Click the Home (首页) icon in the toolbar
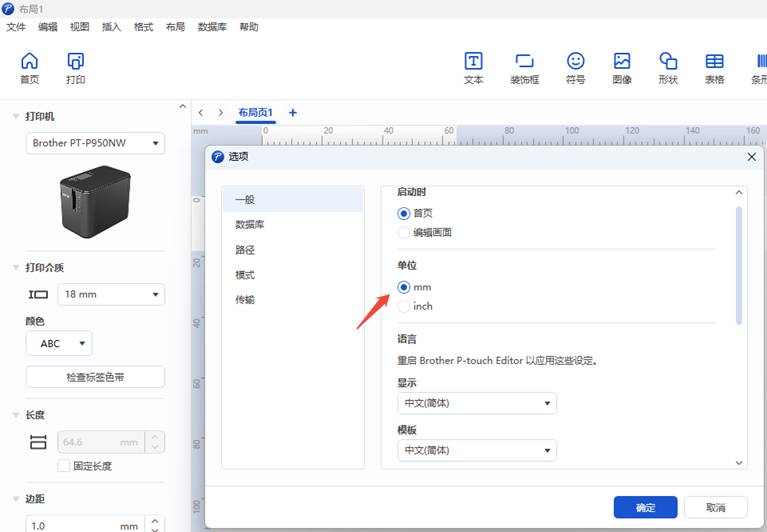 click(30, 67)
